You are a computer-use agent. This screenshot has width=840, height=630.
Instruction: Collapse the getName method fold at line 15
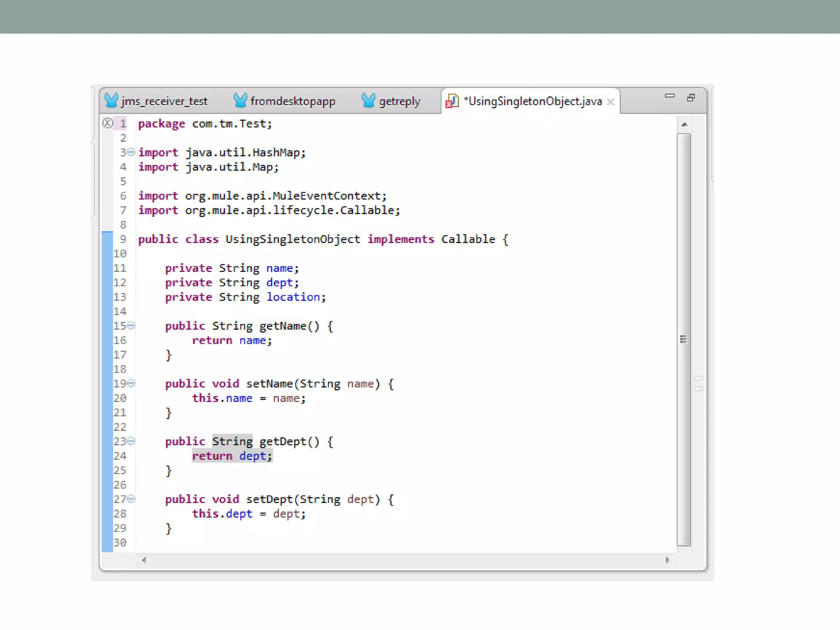(131, 326)
